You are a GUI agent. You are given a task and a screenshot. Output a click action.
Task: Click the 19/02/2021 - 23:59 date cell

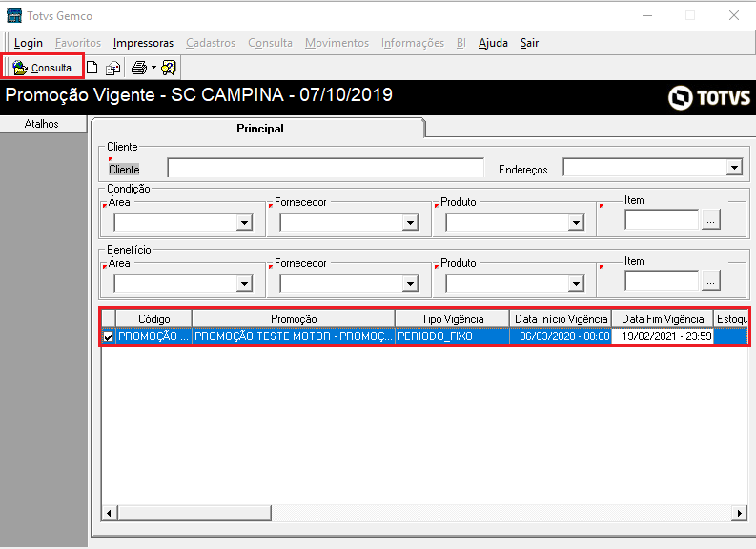pyautogui.click(x=663, y=335)
